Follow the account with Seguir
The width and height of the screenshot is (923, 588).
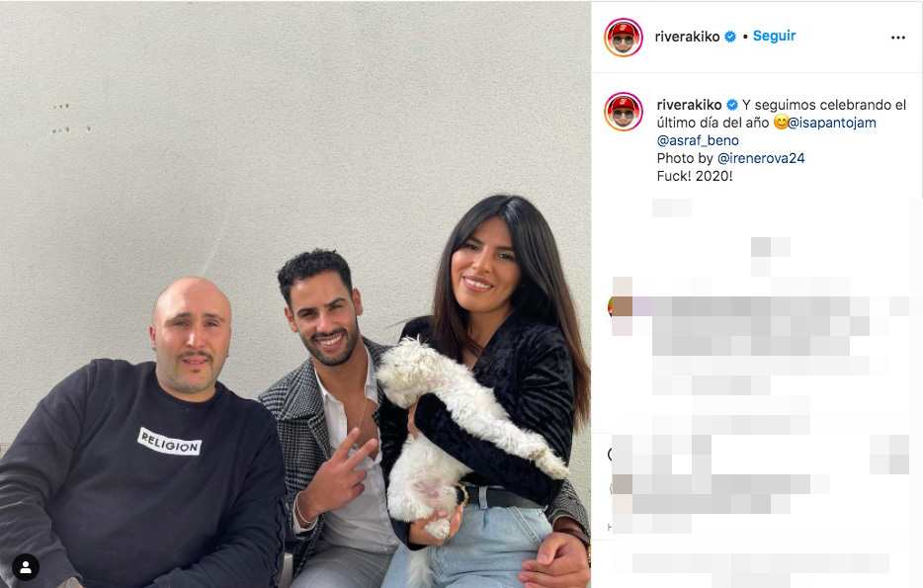click(x=774, y=36)
